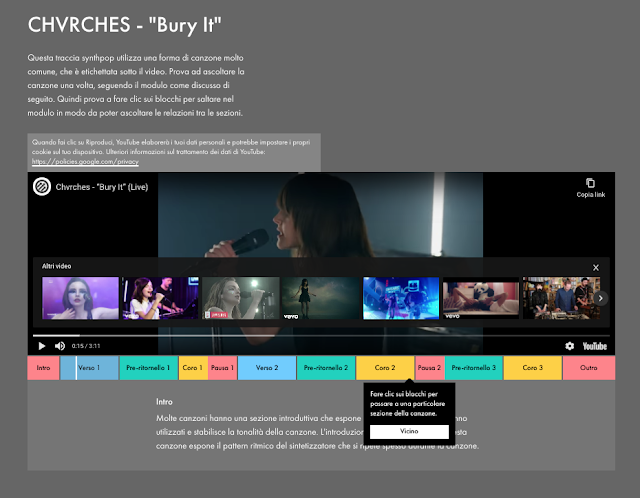Click the channel logo beside the video title
This screenshot has width=640, height=498.
(42, 187)
